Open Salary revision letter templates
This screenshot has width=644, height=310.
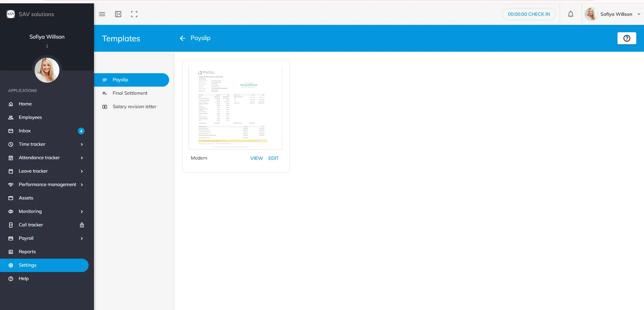134,107
